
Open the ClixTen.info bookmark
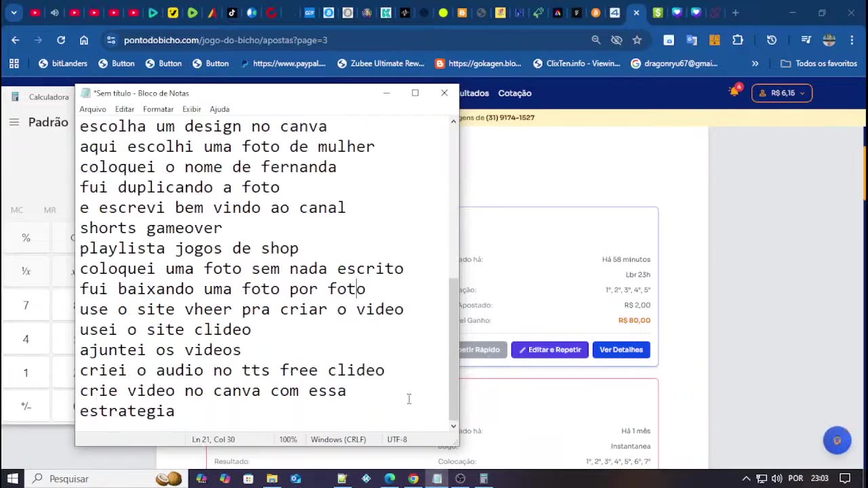pyautogui.click(x=576, y=63)
